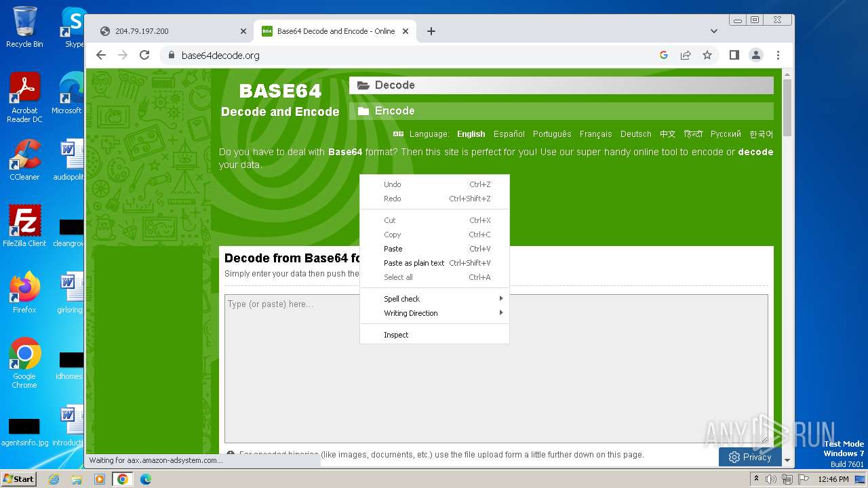Viewport: 868px width, 488px height.
Task: Switch language to Français
Action: coord(595,134)
